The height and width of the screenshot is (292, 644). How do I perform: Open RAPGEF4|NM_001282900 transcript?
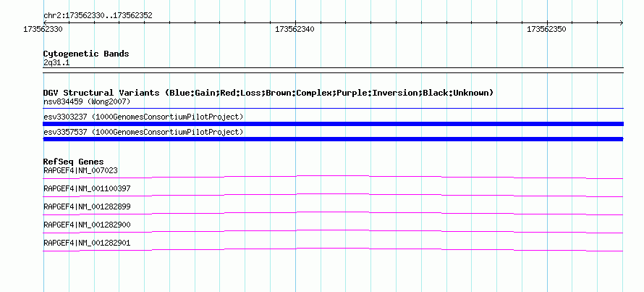87,225
